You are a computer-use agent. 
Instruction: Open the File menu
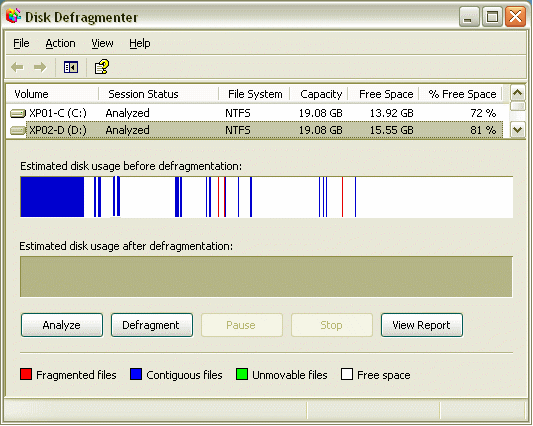click(21, 44)
